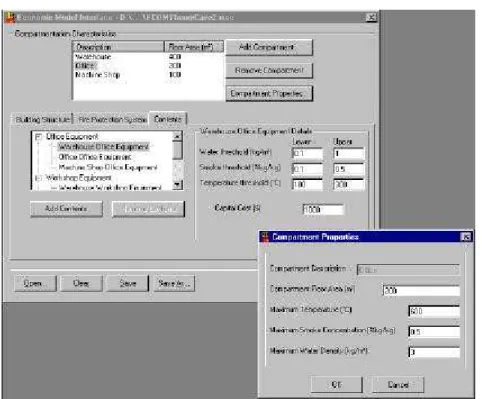Viewport: 482px width, 399px height.
Task: Click the Water threshold Lower field
Action: 307,153
